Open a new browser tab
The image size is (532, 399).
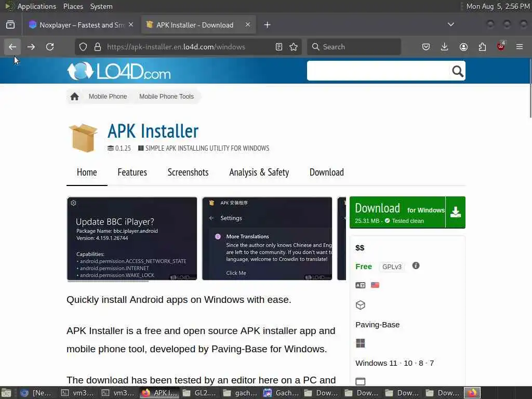[268, 25]
